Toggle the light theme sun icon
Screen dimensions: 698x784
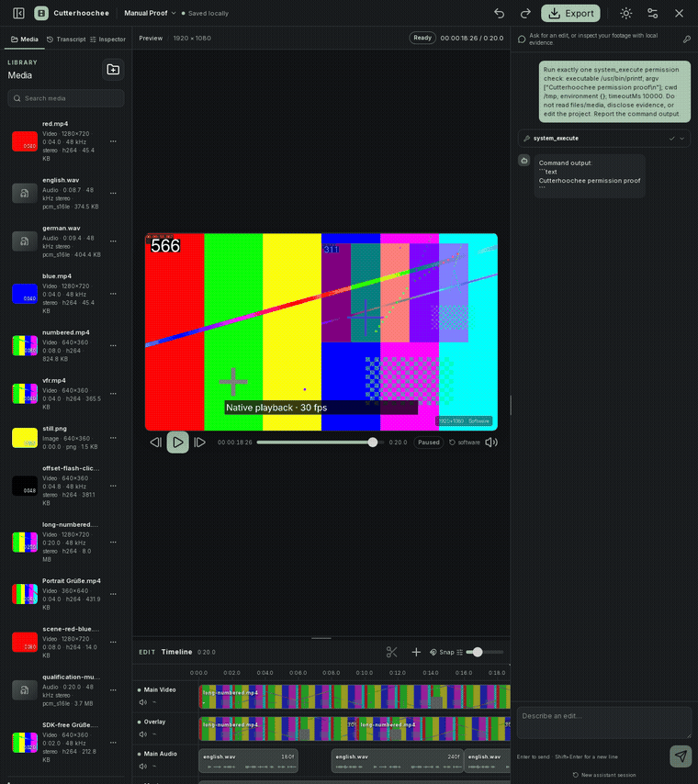[x=626, y=14]
